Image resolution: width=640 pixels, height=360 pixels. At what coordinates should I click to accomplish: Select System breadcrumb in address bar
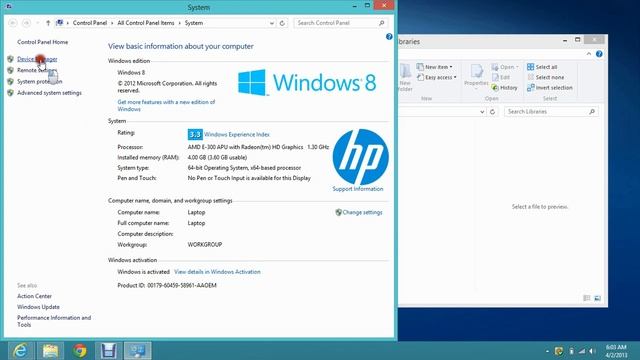pyautogui.click(x=194, y=23)
